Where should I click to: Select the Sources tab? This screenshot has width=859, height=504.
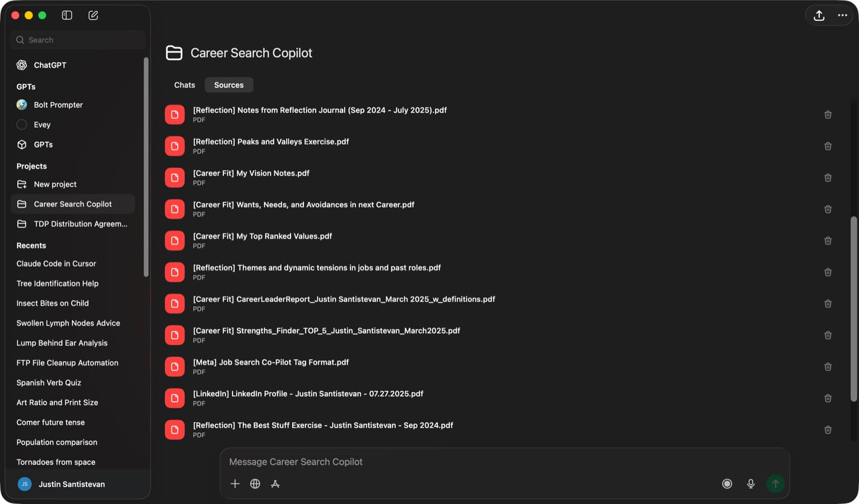click(229, 85)
